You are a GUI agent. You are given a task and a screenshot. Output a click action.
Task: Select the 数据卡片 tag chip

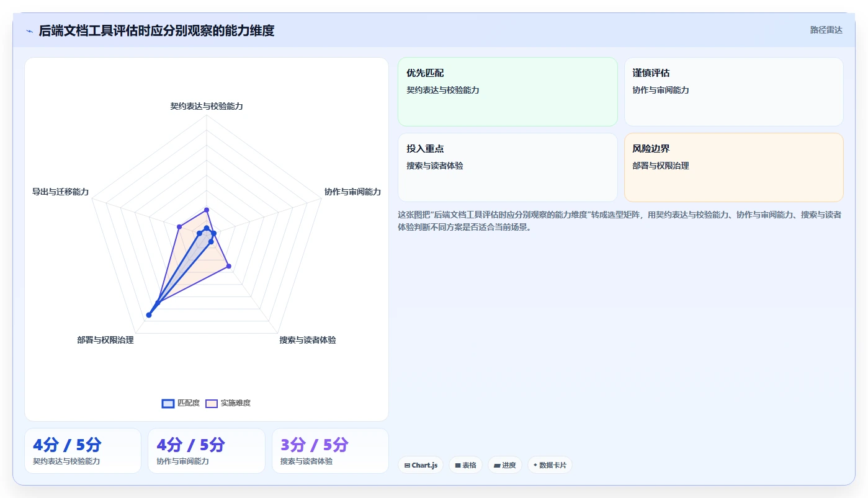[x=550, y=465]
